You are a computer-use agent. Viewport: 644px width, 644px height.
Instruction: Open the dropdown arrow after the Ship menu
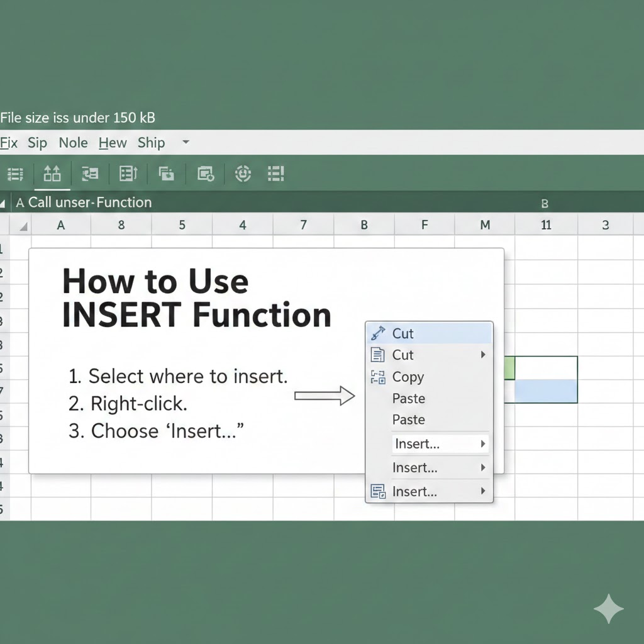click(186, 143)
